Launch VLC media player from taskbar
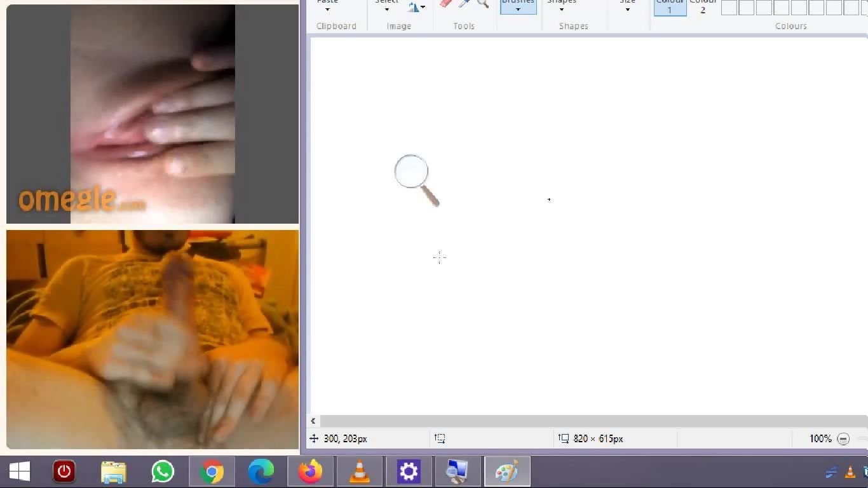The height and width of the screenshot is (488, 868). pyautogui.click(x=360, y=472)
